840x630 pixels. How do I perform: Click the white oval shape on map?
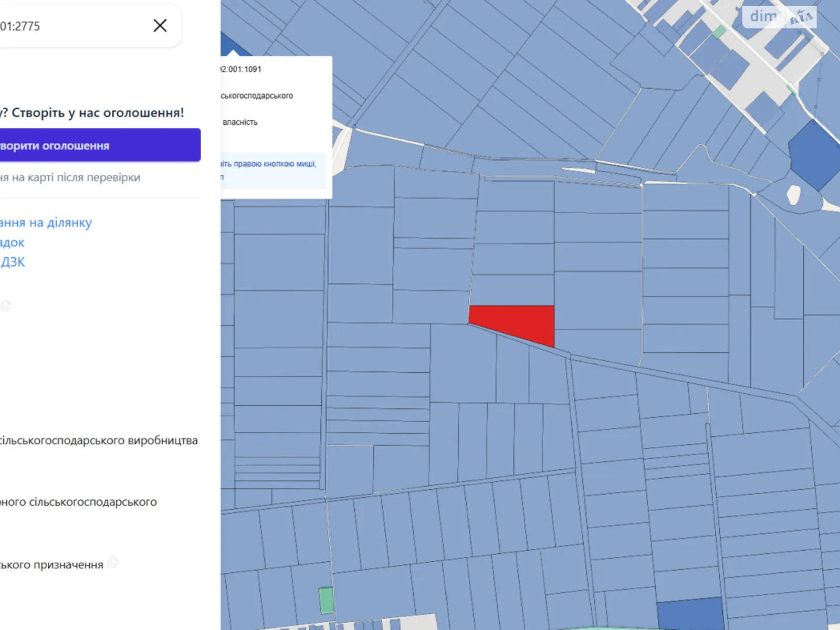(793, 195)
